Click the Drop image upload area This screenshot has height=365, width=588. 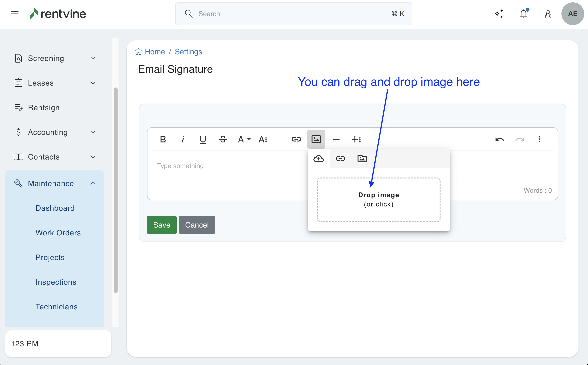(378, 200)
